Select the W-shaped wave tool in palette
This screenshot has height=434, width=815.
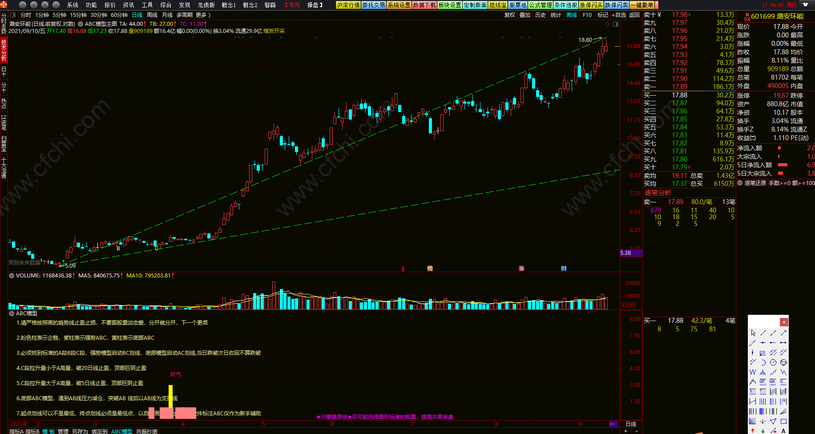[753, 372]
